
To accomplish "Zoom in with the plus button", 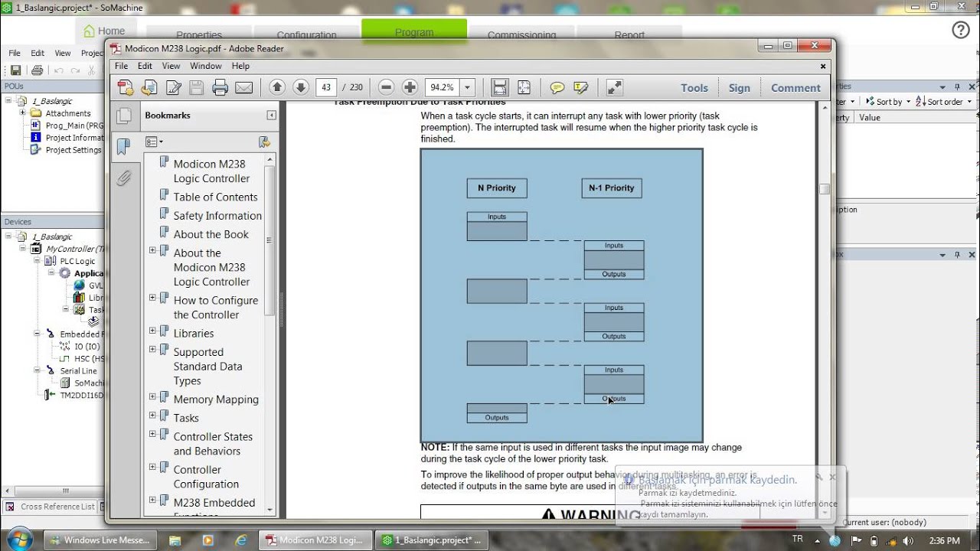I will click(410, 87).
